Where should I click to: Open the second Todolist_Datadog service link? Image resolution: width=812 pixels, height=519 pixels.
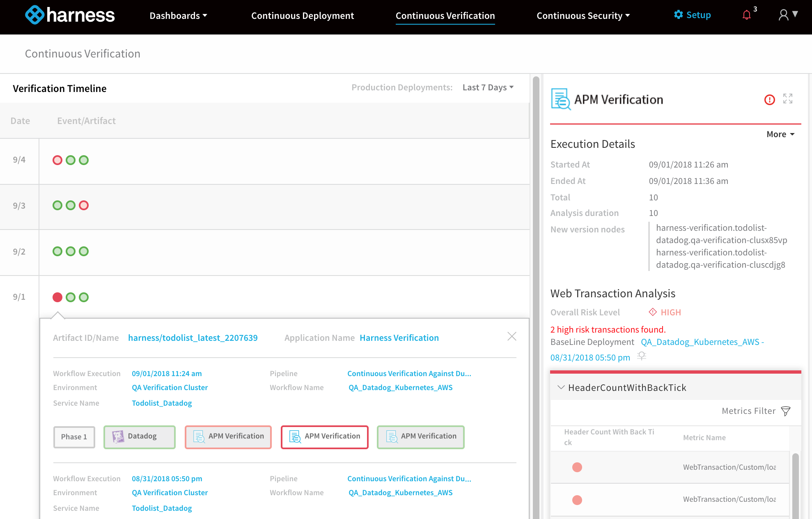tap(162, 508)
